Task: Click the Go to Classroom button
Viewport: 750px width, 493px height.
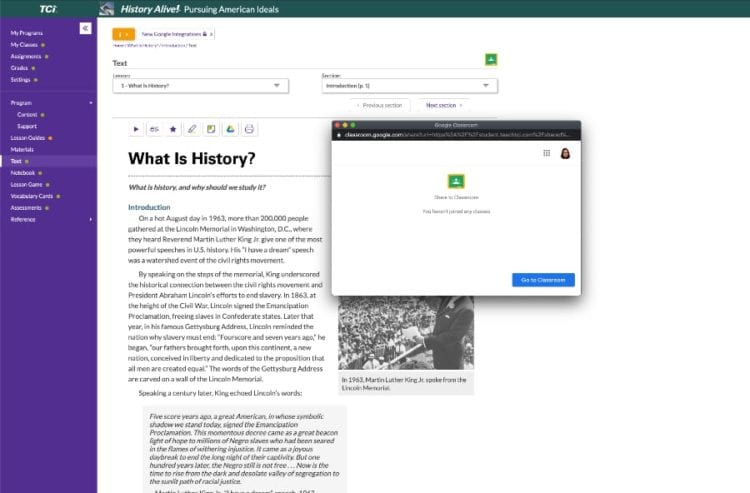Action: click(542, 280)
